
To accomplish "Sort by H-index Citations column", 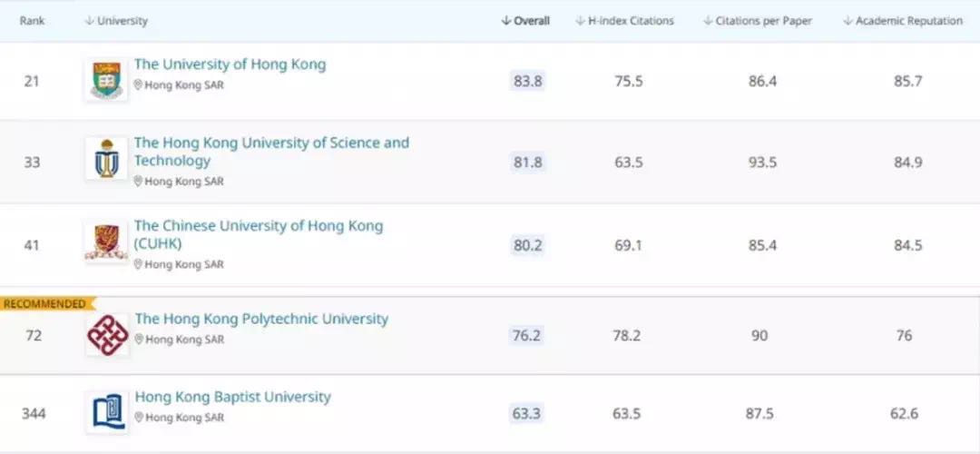I will tap(625, 21).
